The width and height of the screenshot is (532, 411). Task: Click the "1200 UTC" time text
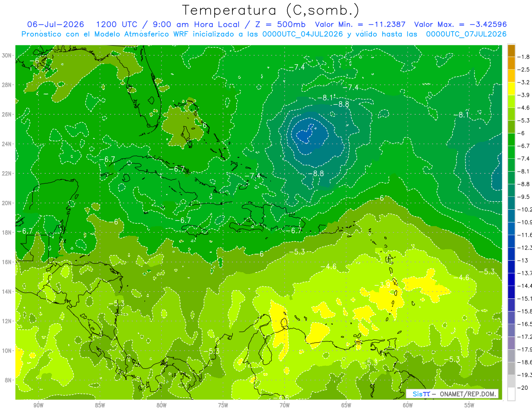[117, 24]
